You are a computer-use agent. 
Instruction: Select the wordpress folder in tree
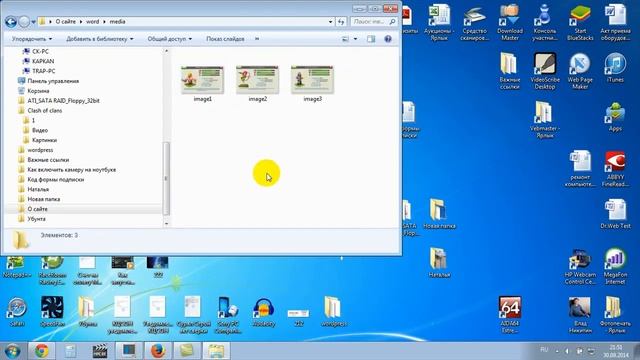coord(40,150)
